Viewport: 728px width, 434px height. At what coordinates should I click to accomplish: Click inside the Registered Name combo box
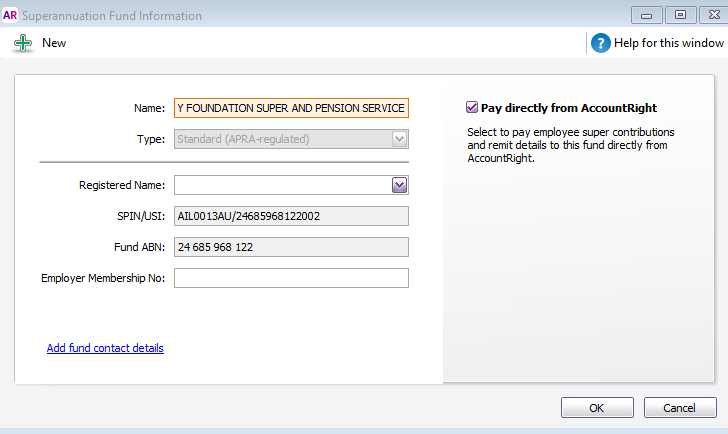coord(282,185)
